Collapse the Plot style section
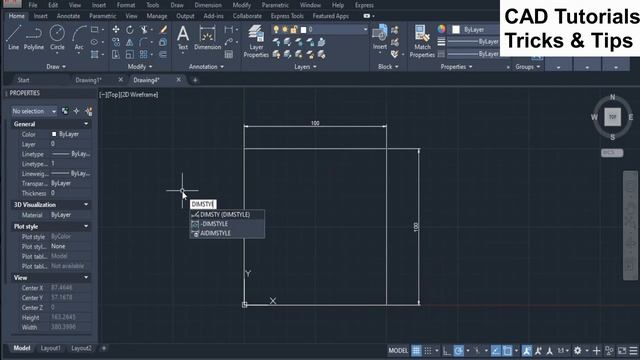 (86, 226)
